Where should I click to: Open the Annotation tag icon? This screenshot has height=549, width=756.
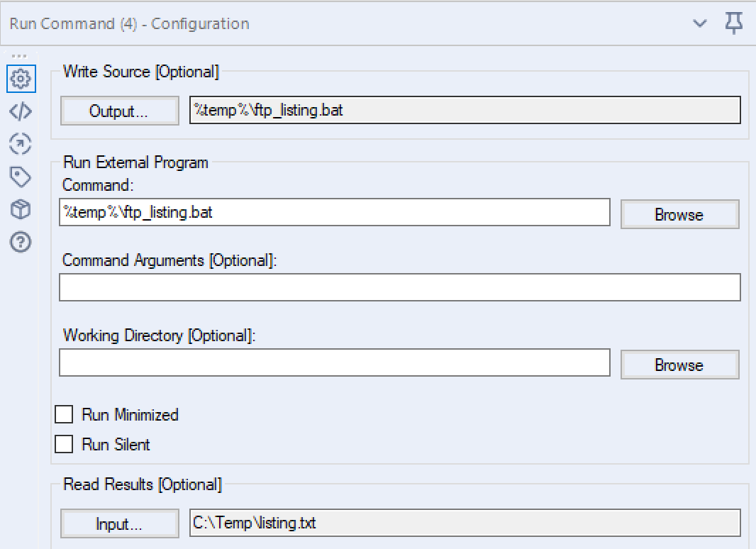[x=21, y=177]
